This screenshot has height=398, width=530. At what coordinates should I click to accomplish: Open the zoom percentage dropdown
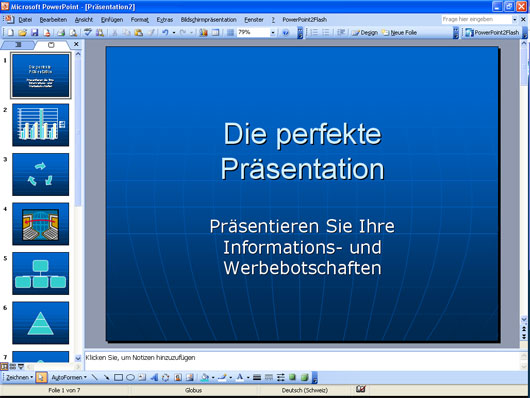pyautogui.click(x=273, y=33)
